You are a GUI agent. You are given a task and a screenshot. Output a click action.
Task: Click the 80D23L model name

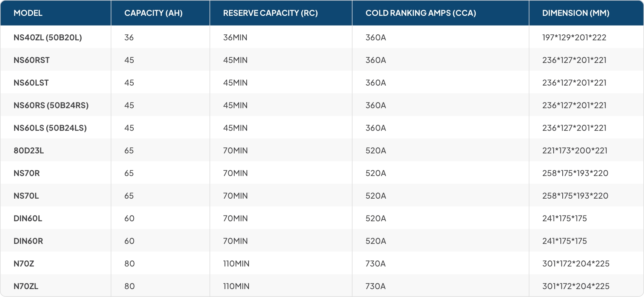point(29,150)
